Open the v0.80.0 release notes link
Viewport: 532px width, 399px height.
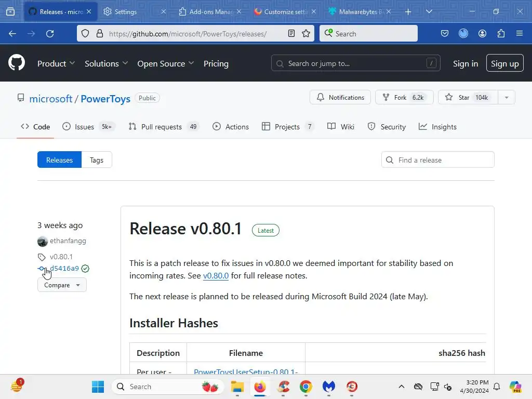tap(216, 275)
